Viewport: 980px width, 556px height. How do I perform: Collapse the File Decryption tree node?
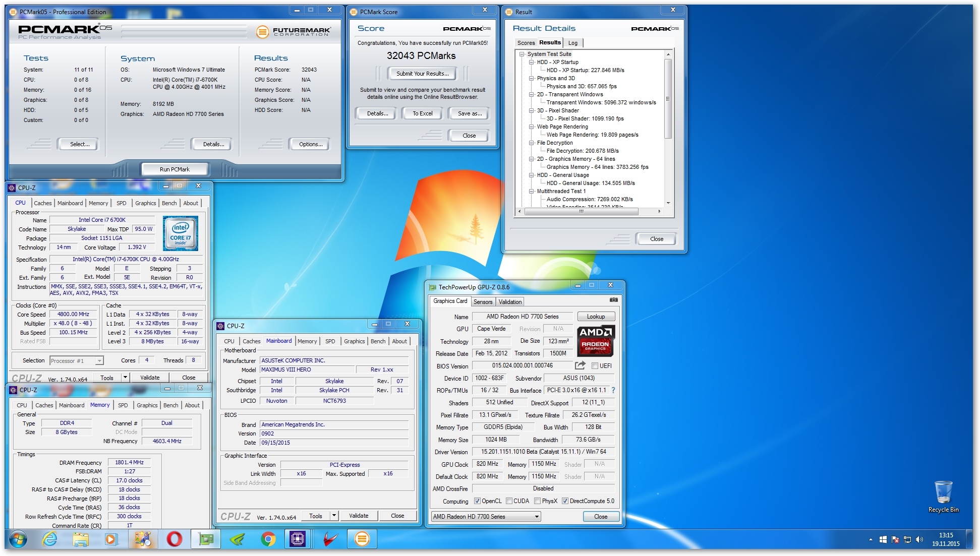tap(531, 143)
